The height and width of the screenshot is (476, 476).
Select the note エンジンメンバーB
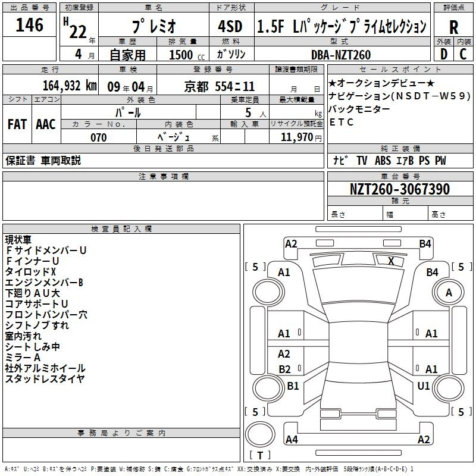point(44,283)
